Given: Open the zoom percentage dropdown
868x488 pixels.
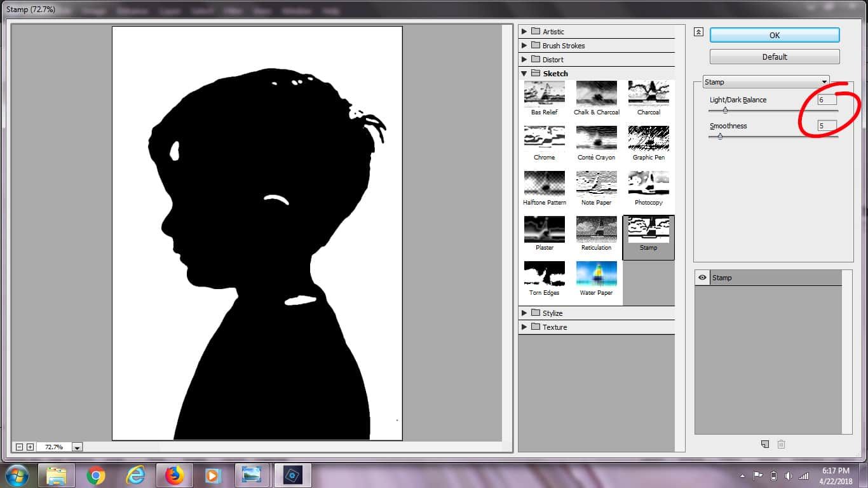Looking at the screenshot, I should (77, 447).
